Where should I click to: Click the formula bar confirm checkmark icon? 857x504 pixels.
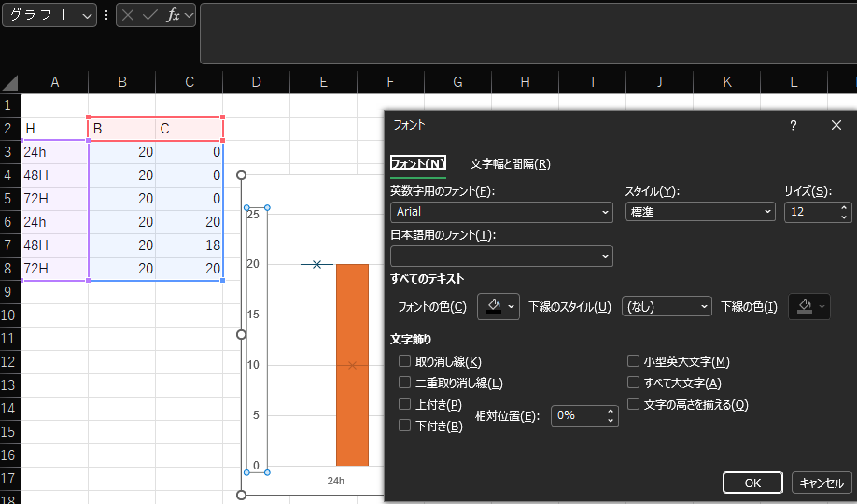(149, 15)
